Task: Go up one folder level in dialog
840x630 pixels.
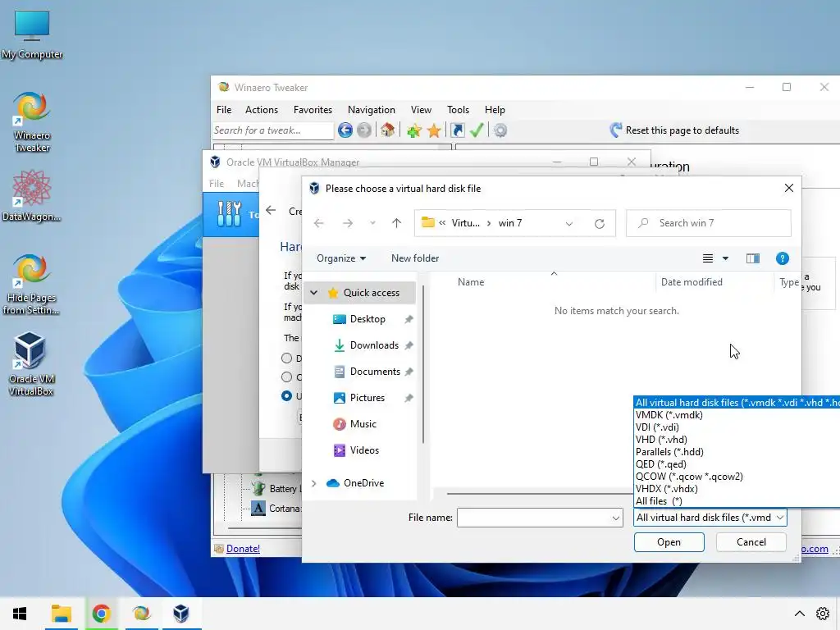Action: pos(396,223)
